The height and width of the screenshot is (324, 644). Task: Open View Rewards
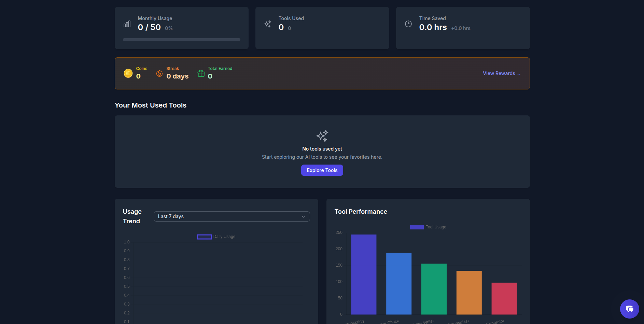[x=502, y=73]
